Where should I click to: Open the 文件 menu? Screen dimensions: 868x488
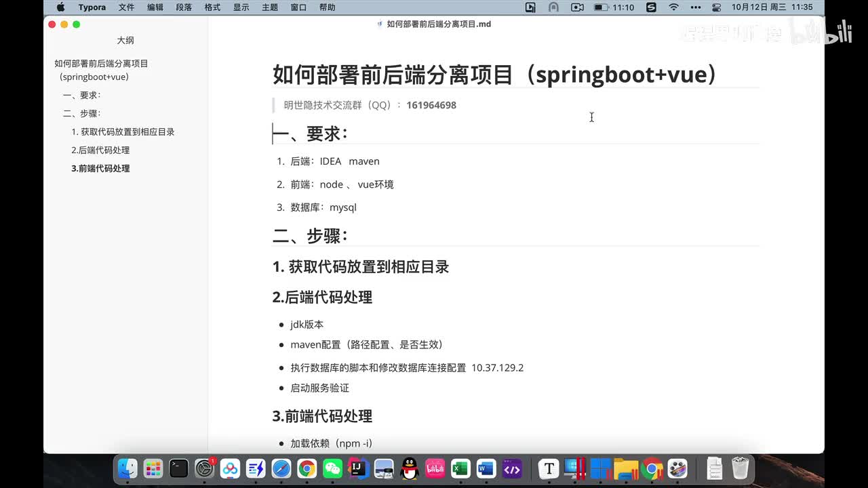tap(126, 7)
